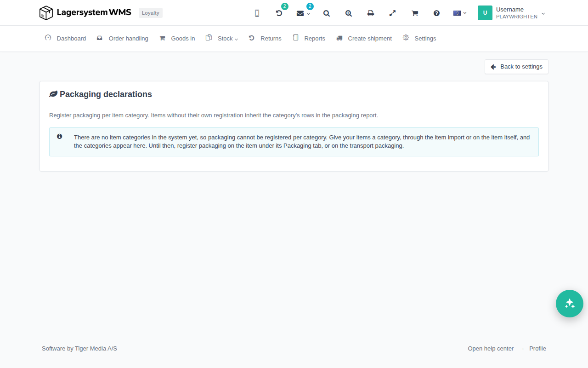This screenshot has width=588, height=368.
Task: Toggle fullscreen with the expand arrows icon
Action: pyautogui.click(x=393, y=13)
